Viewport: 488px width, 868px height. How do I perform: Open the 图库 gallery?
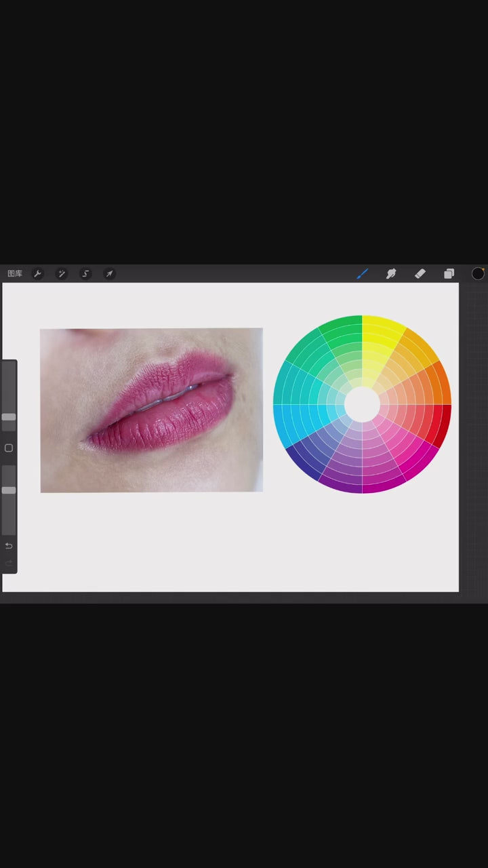point(15,274)
